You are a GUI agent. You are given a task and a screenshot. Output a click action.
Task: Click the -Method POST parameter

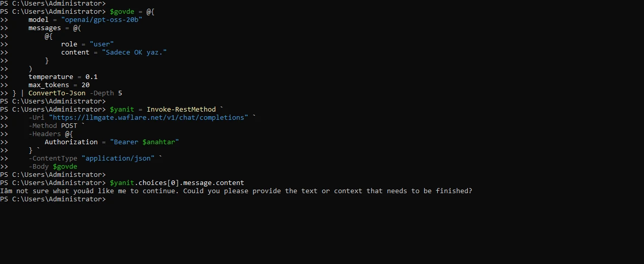click(x=53, y=126)
